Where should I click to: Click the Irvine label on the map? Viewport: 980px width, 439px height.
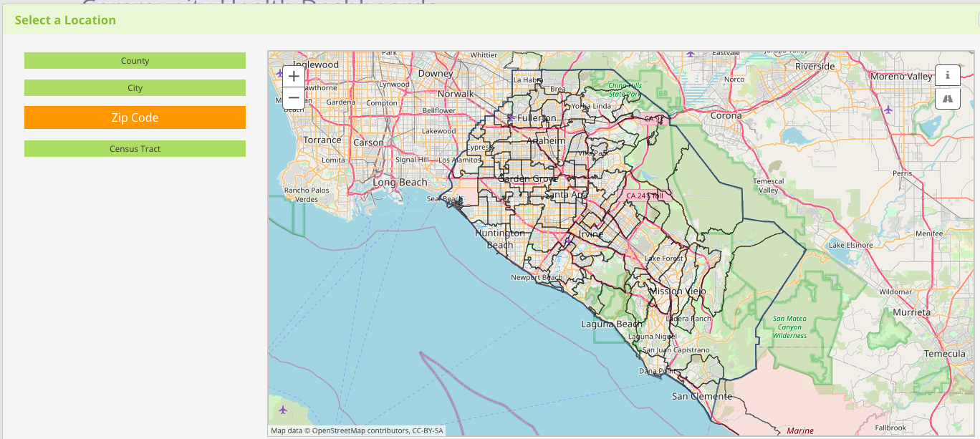(591, 235)
